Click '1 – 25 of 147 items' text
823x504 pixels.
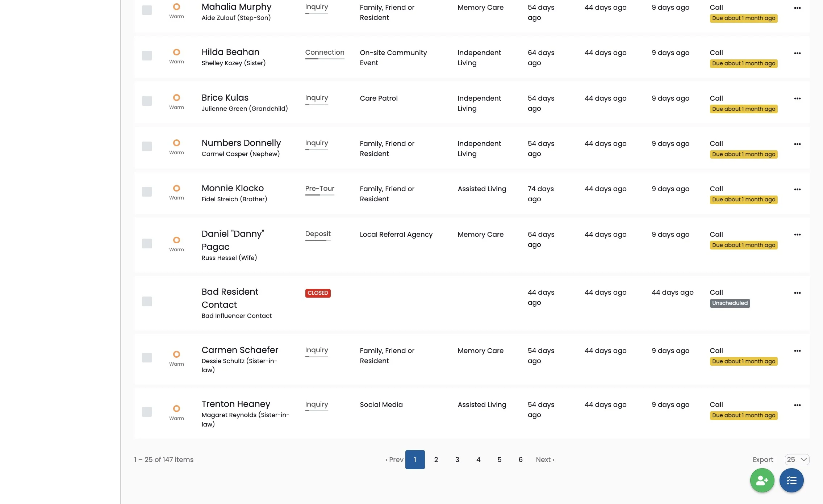164,459
